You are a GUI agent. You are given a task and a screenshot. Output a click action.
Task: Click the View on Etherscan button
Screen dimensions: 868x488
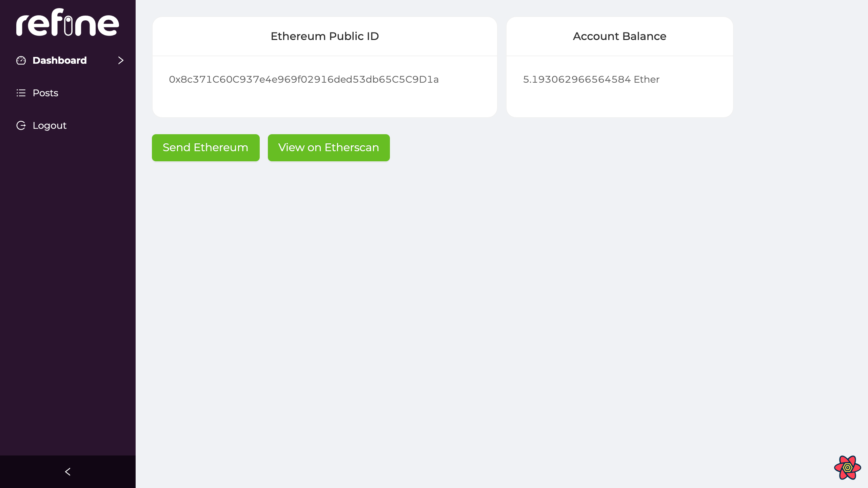pos(329,148)
